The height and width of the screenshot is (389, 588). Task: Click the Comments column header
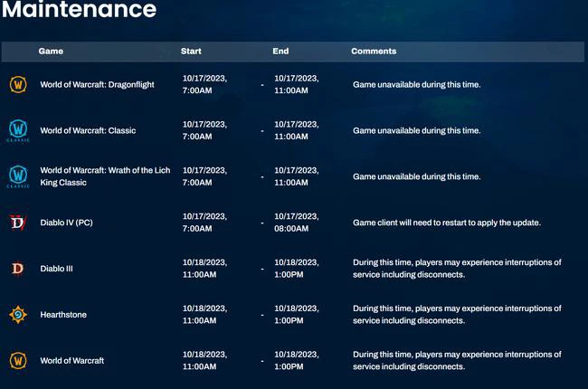374,51
